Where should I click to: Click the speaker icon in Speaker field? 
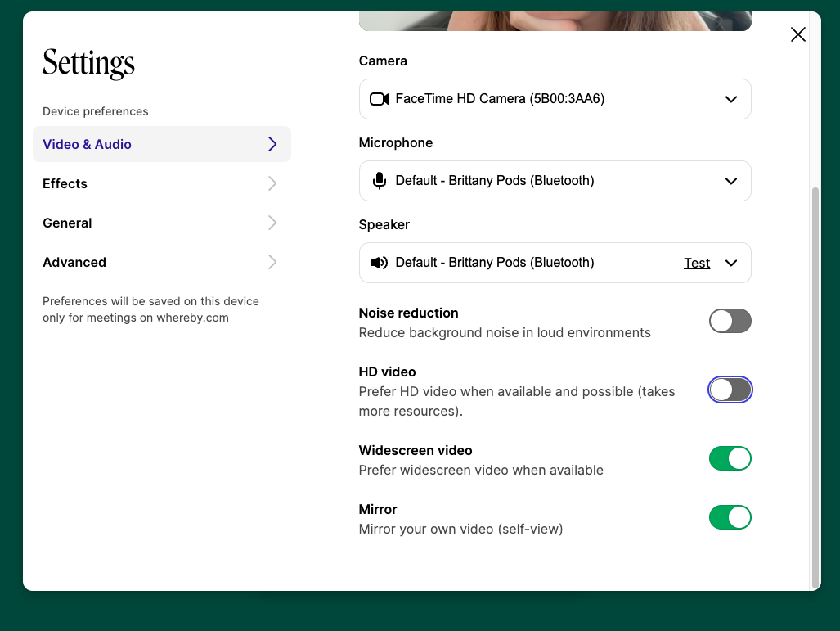(x=379, y=263)
